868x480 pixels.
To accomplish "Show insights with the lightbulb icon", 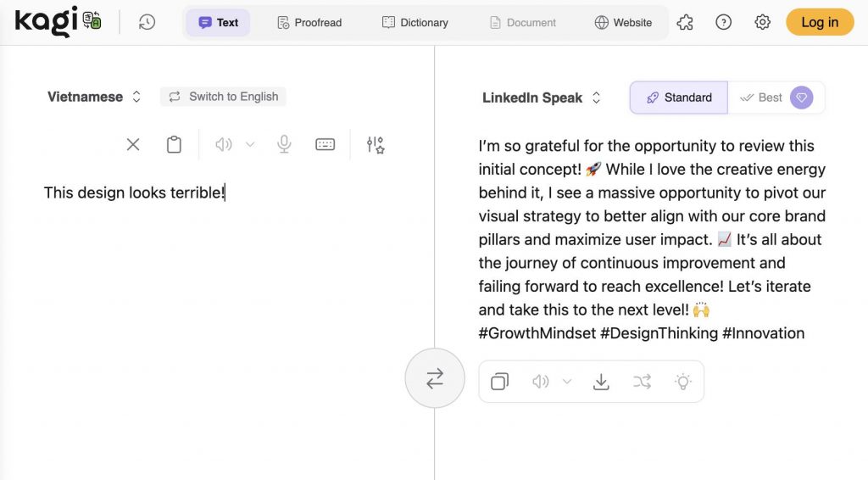I will click(682, 382).
